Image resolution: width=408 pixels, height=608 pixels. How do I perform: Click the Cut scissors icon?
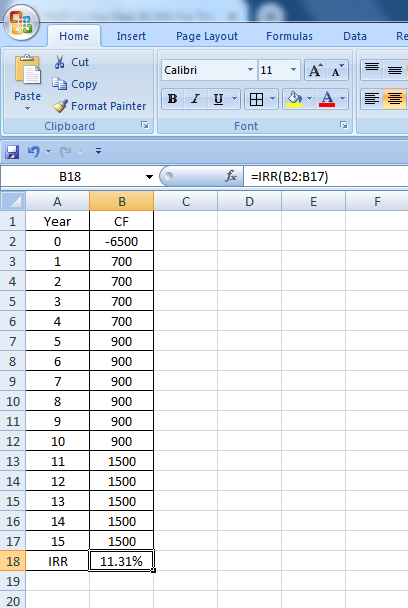[x=59, y=62]
